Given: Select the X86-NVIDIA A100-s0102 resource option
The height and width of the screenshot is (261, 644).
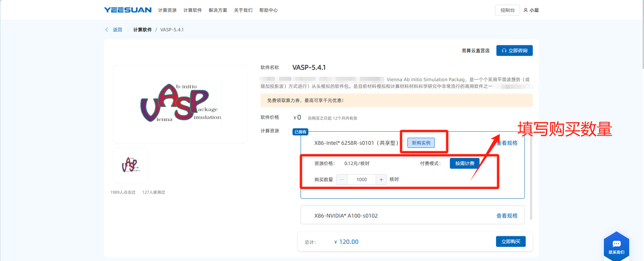Looking at the screenshot, I should [346, 216].
